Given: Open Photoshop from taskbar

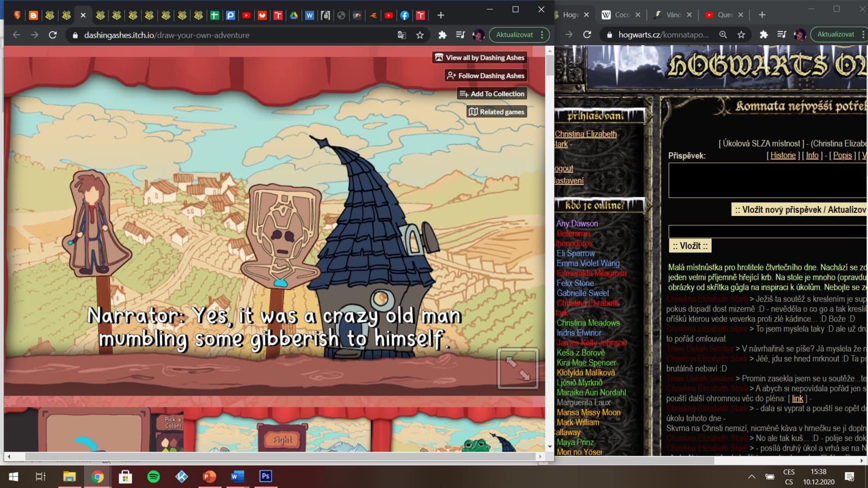Looking at the screenshot, I should pos(266,477).
